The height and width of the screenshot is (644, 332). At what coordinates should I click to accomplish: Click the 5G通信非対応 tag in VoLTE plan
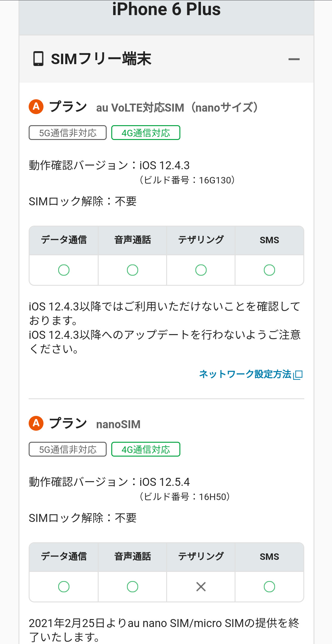(x=68, y=133)
